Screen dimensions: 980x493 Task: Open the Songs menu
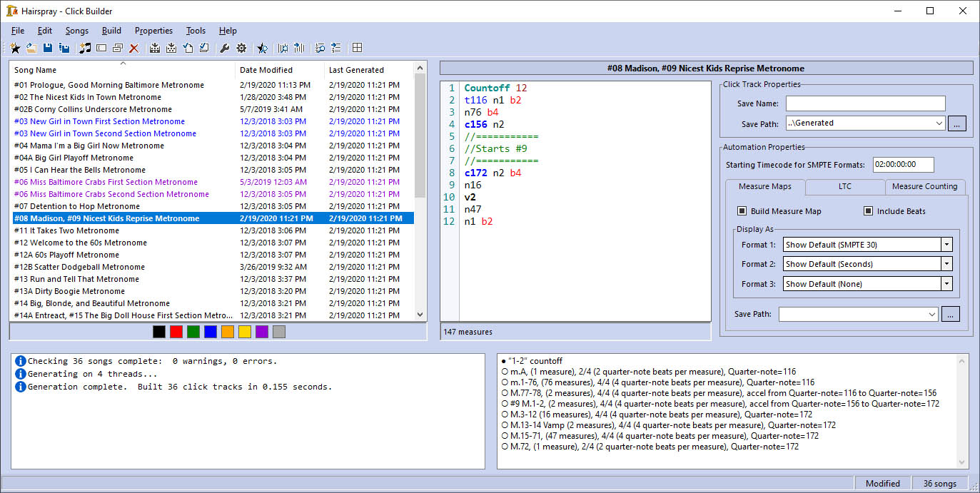[77, 31]
